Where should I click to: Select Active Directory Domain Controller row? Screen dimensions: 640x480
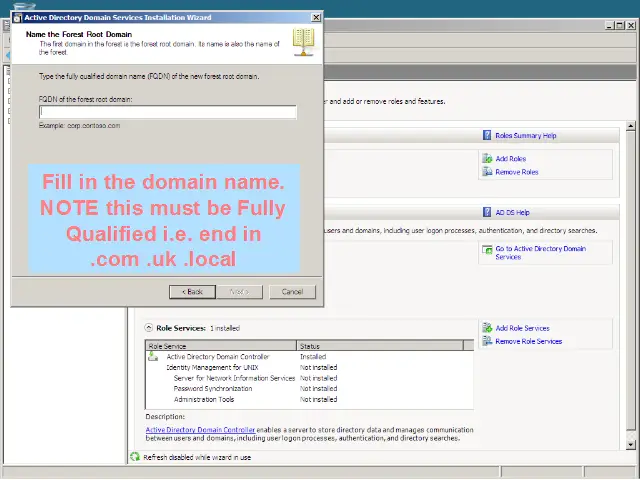pyautogui.click(x=309, y=357)
